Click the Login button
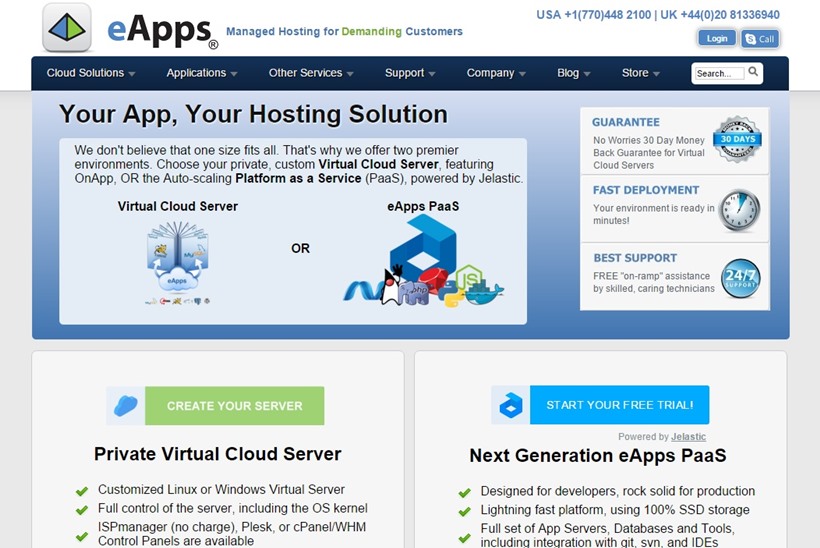Image resolution: width=820 pixels, height=548 pixels. 717,38
